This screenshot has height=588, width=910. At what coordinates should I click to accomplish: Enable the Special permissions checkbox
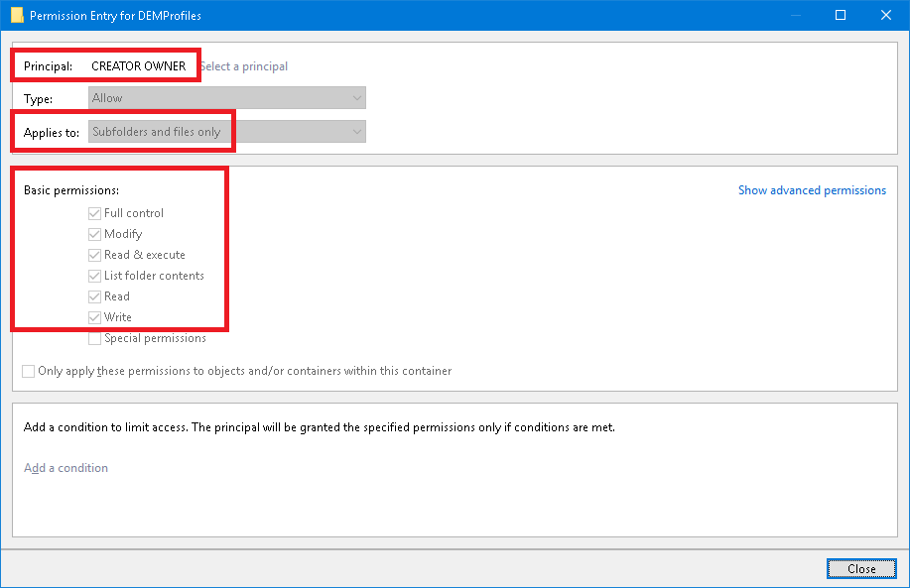click(95, 338)
